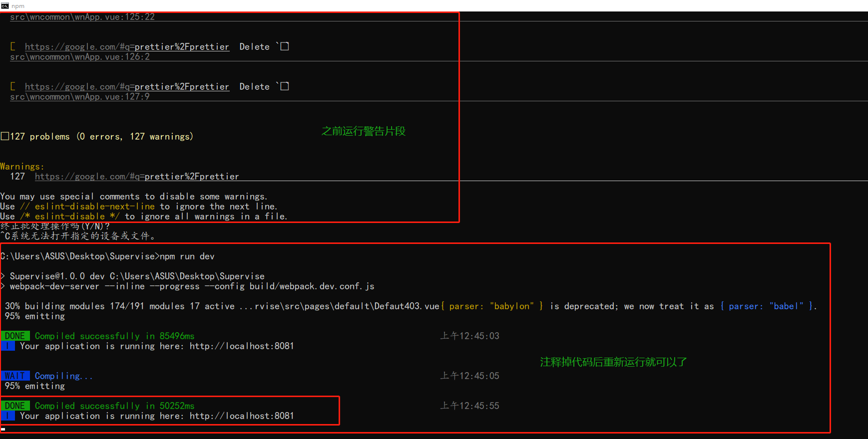Viewport: 868px width, 439px height.
Task: Click the '/* eslint-disable */' text
Action: coord(70,217)
